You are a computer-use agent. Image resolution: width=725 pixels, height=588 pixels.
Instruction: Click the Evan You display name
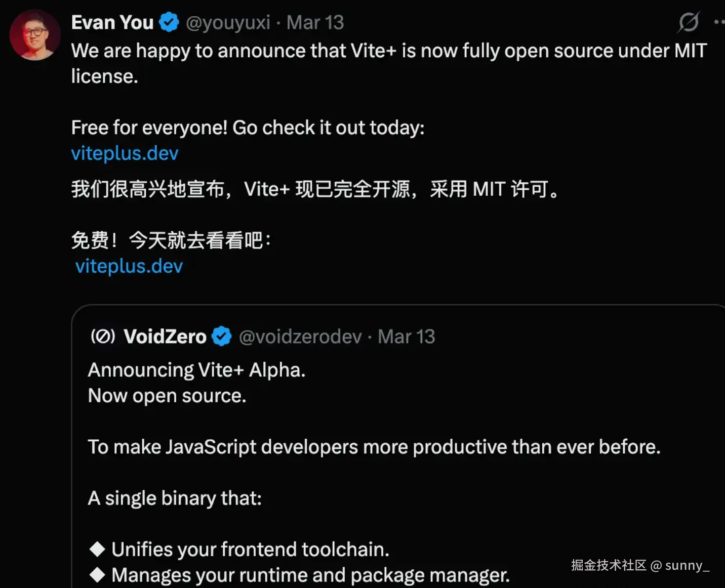[x=112, y=23]
